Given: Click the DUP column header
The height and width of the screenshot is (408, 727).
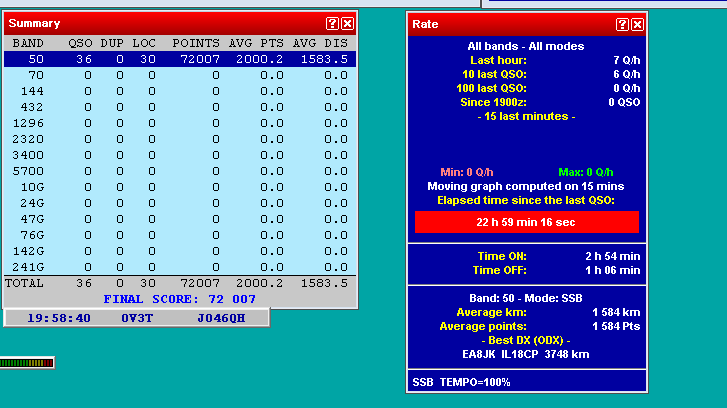Looking at the screenshot, I should point(112,43).
